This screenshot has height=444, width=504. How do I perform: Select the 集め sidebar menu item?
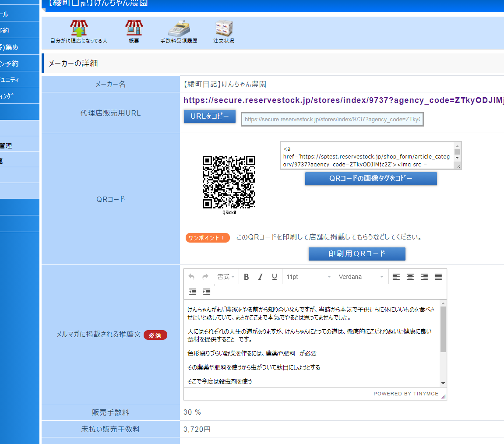point(20,46)
